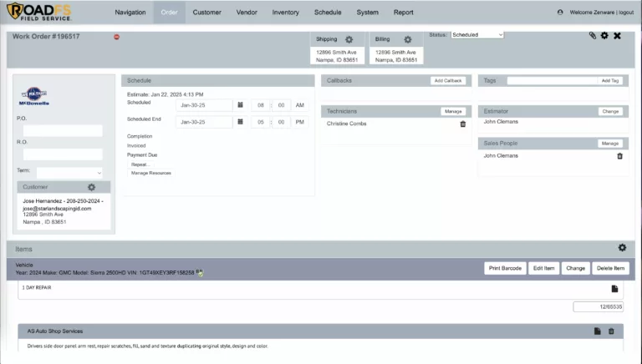642x364 pixels.
Task: Click the Customer section gear icon
Action: (92, 187)
